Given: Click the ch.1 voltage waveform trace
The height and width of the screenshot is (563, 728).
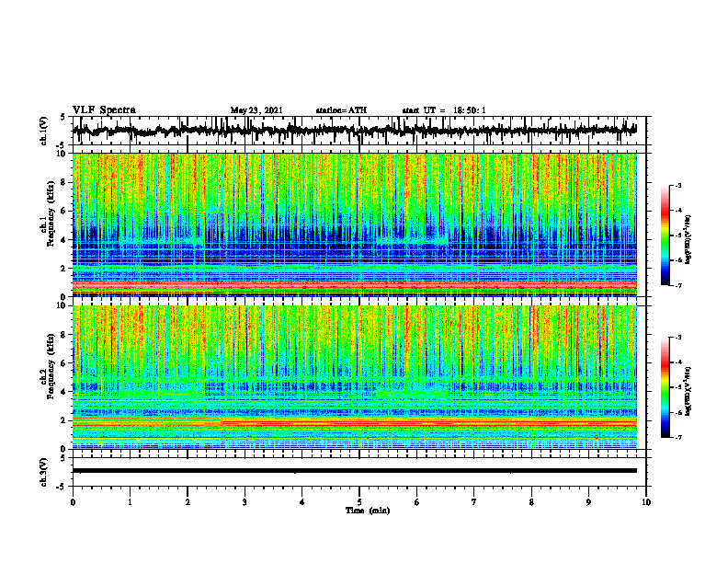Looking at the screenshot, I should pos(355,131).
